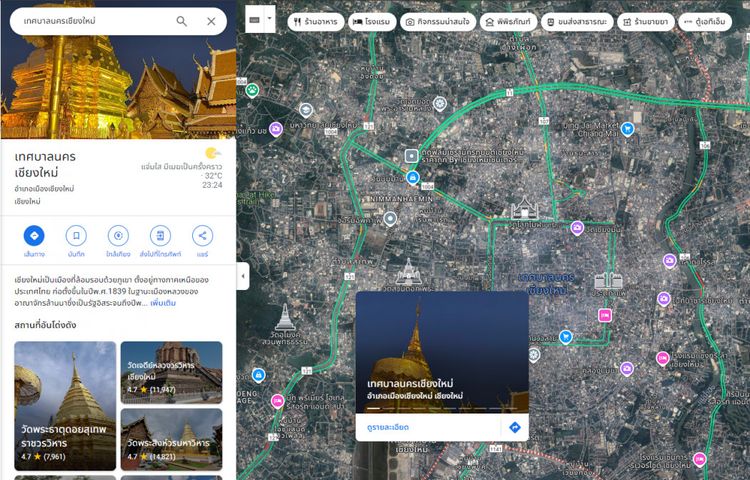
Task: Click the purple camera marker beside อ่างแก้ว มช
Action: pos(276,129)
